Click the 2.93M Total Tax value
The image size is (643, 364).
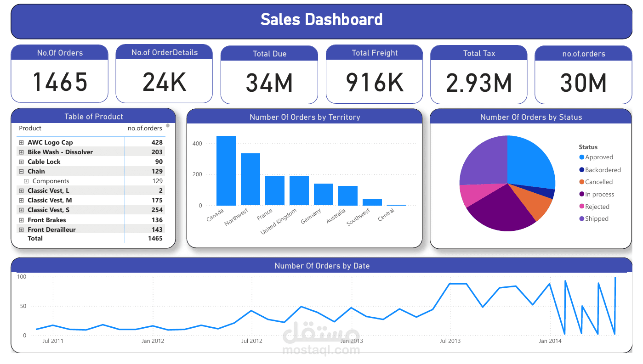pos(479,83)
